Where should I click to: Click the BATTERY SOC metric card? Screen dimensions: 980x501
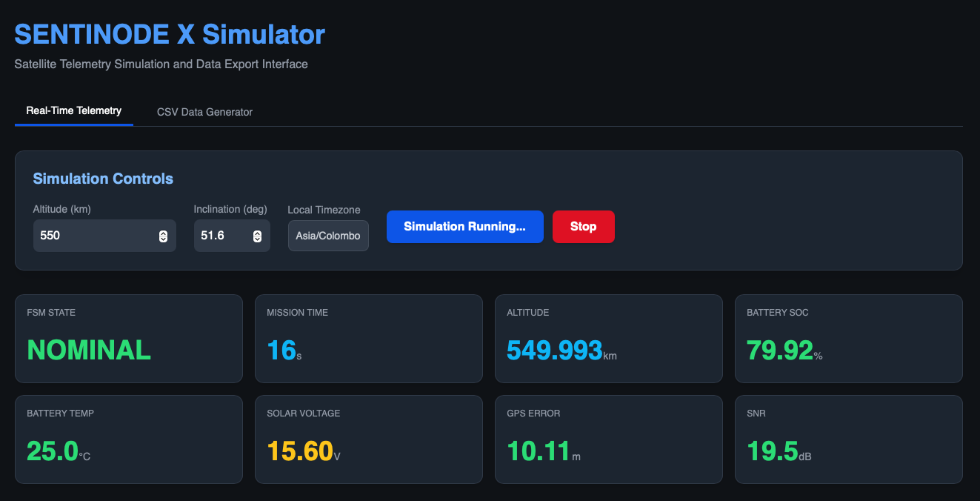(848, 339)
